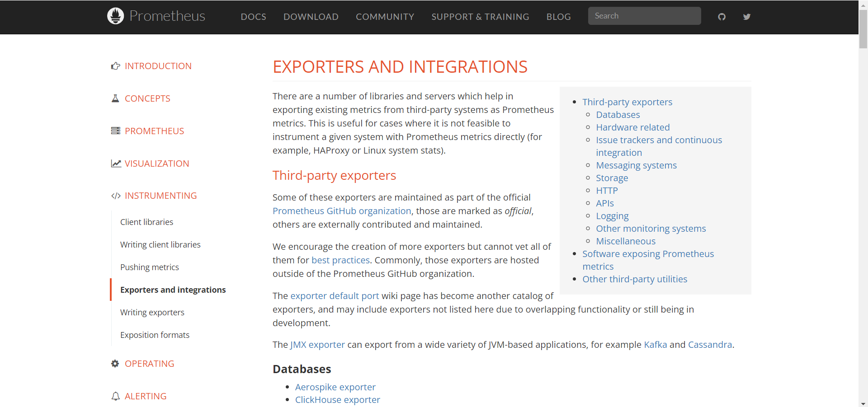Open the DOCS menu item
The image size is (868, 407).
(x=253, y=17)
